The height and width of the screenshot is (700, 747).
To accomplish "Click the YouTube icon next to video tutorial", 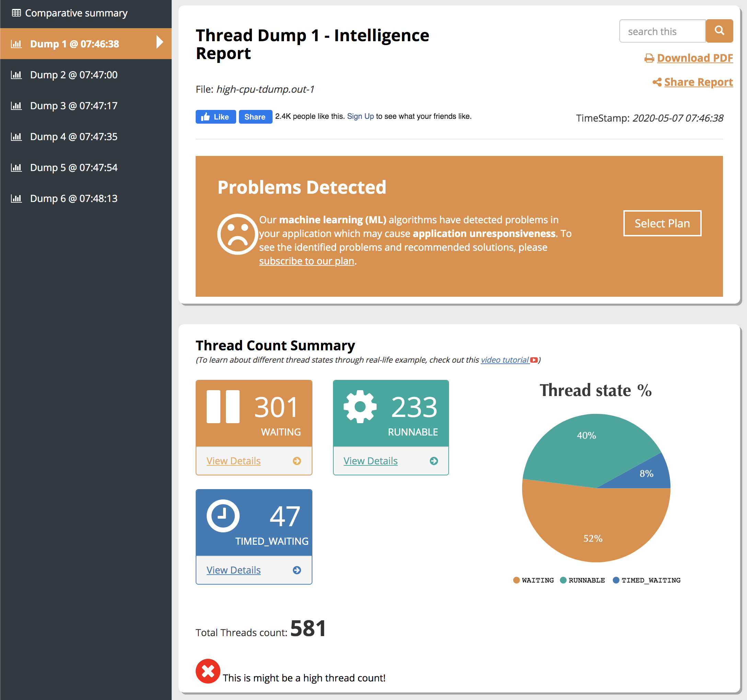I will (x=533, y=360).
